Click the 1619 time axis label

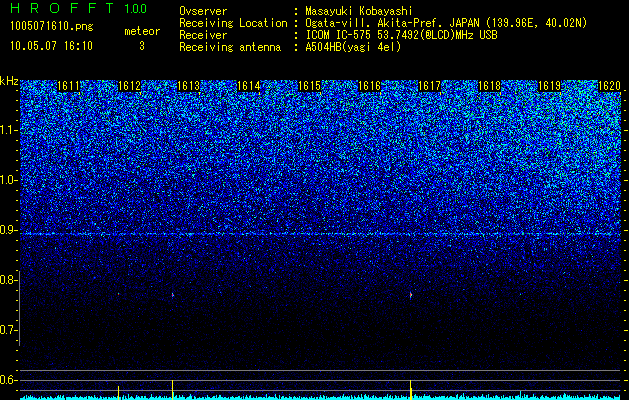tap(549, 86)
